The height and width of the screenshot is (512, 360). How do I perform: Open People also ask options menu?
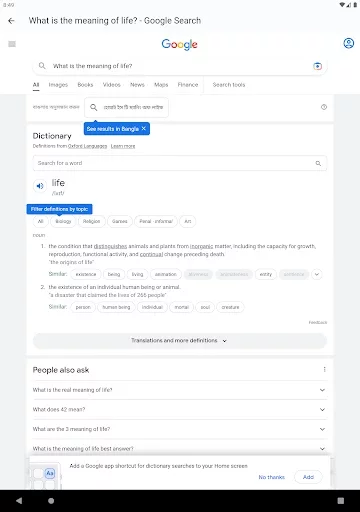coord(324,369)
